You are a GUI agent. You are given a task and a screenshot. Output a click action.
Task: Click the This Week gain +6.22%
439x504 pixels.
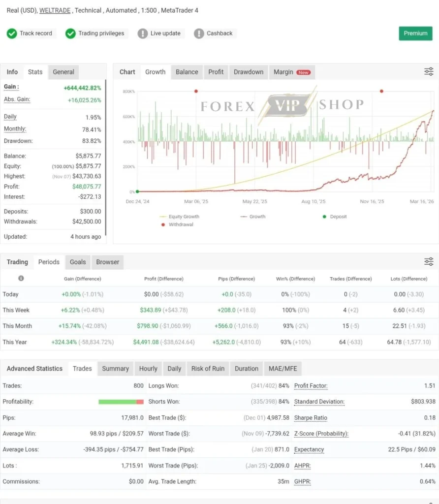(x=70, y=310)
